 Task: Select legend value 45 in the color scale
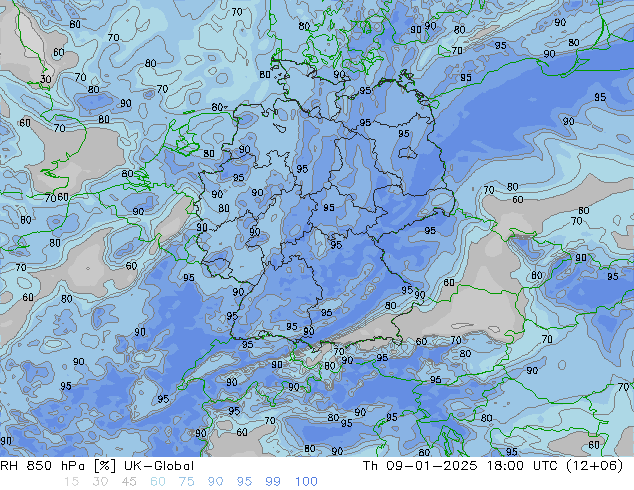129,482
